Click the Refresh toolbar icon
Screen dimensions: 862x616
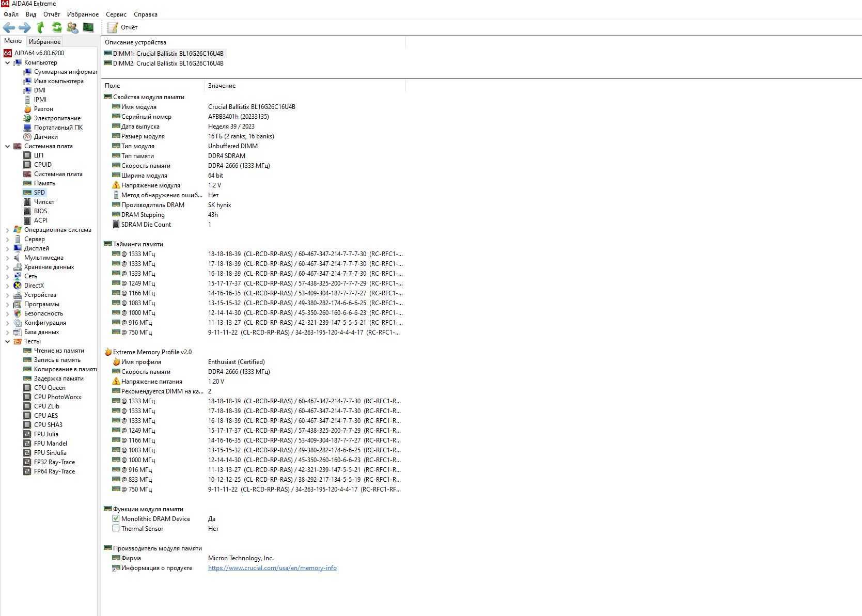(x=57, y=27)
